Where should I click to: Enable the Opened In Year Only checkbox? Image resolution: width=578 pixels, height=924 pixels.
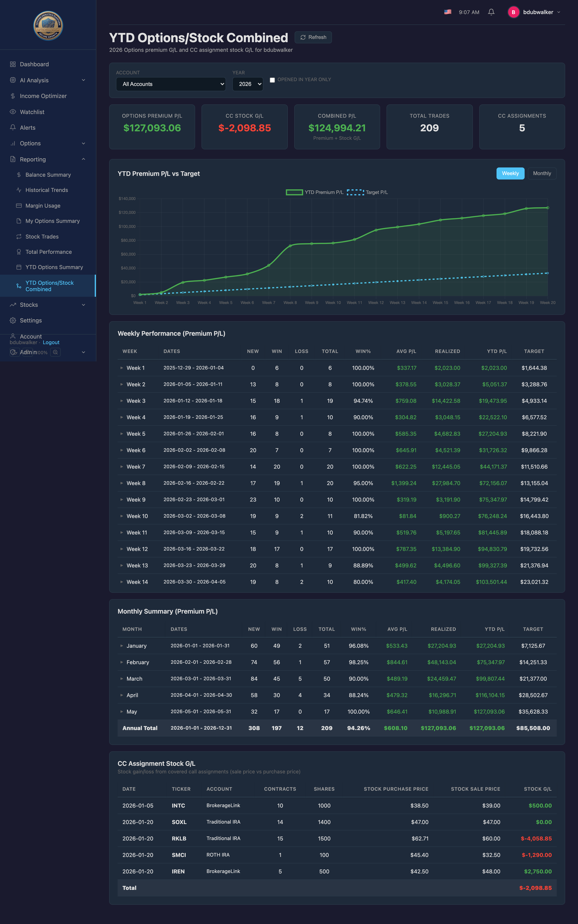pos(272,80)
